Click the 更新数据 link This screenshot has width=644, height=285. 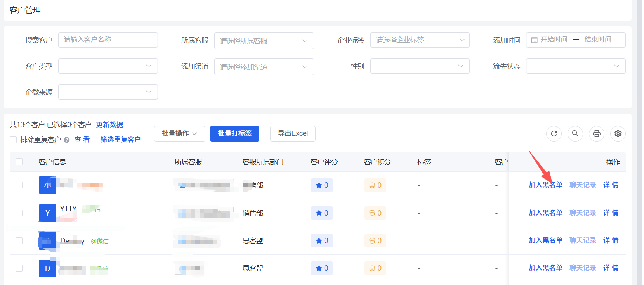tap(109, 125)
